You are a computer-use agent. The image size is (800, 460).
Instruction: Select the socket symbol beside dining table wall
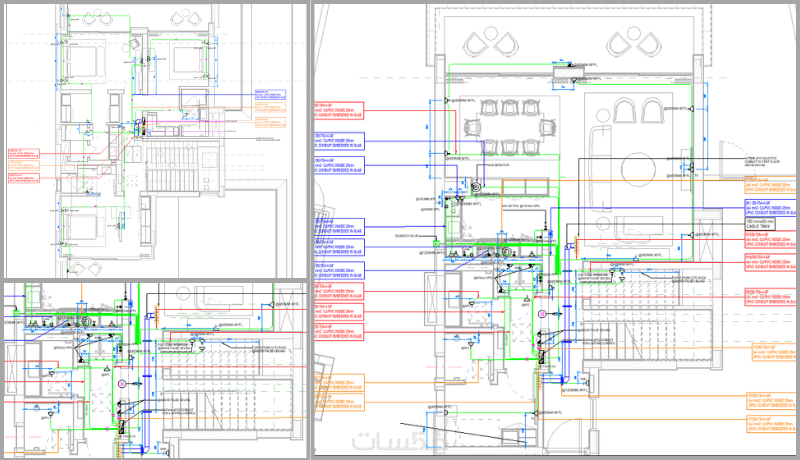coord(447,153)
